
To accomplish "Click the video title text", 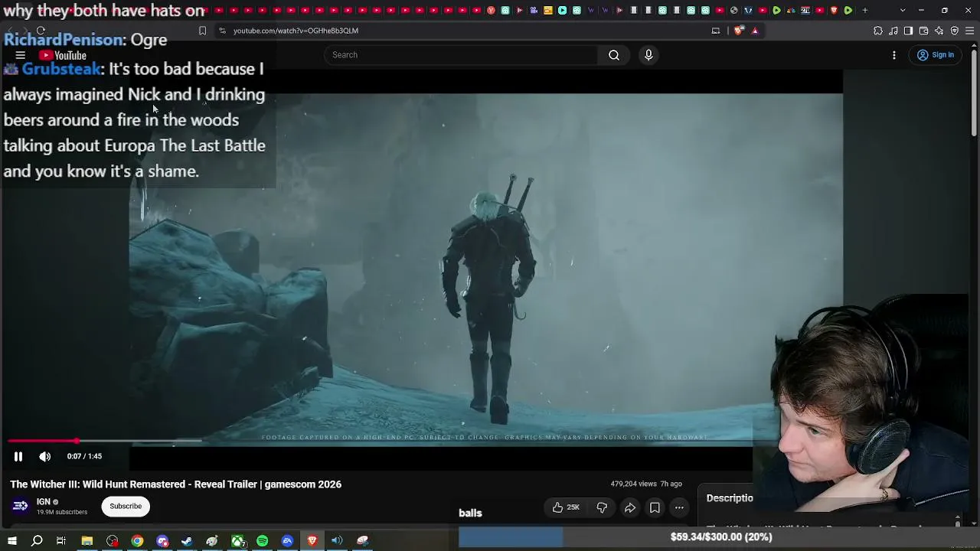I will (176, 484).
